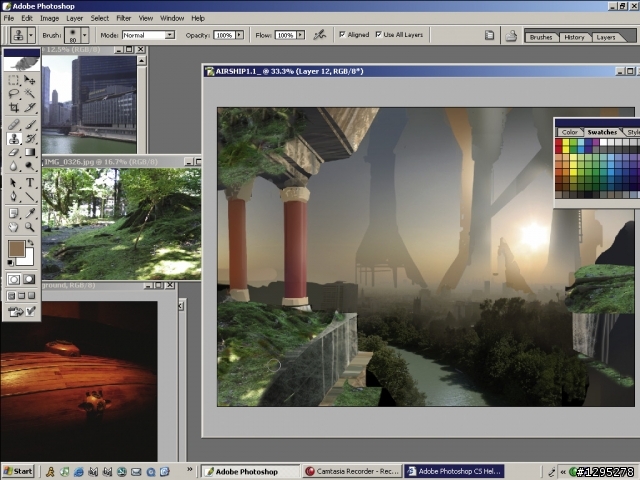Expand the Flow slider arrow
Viewport: 640px width, 480px height.
click(300, 35)
